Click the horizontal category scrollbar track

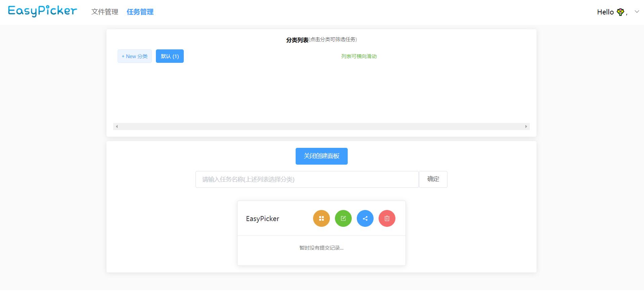tap(321, 127)
